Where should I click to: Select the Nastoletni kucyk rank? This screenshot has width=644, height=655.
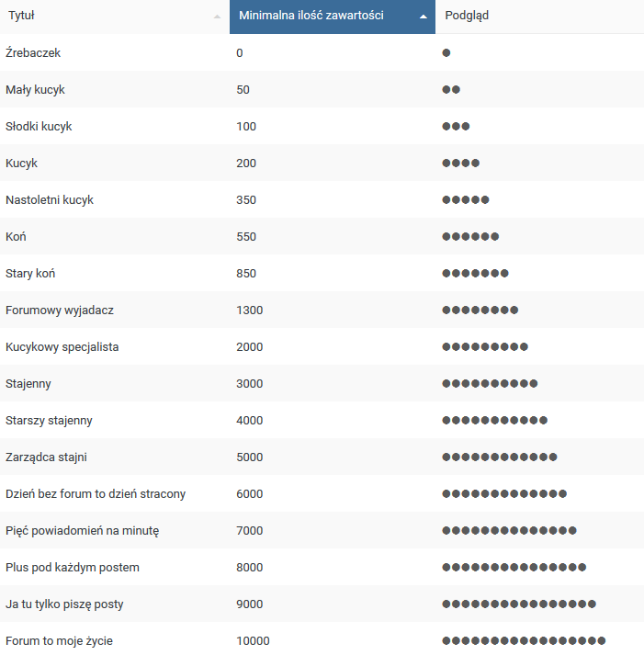click(x=50, y=200)
